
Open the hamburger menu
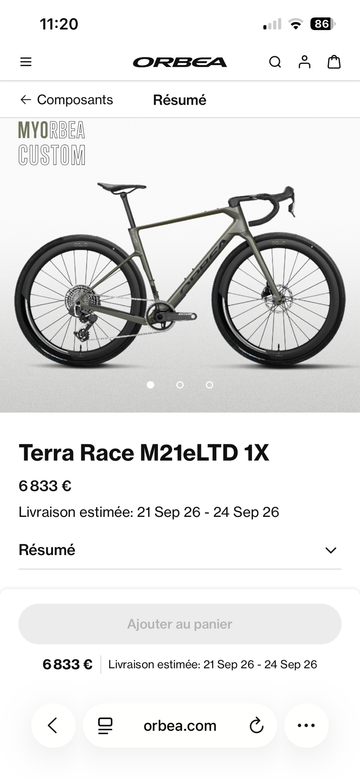(26, 62)
